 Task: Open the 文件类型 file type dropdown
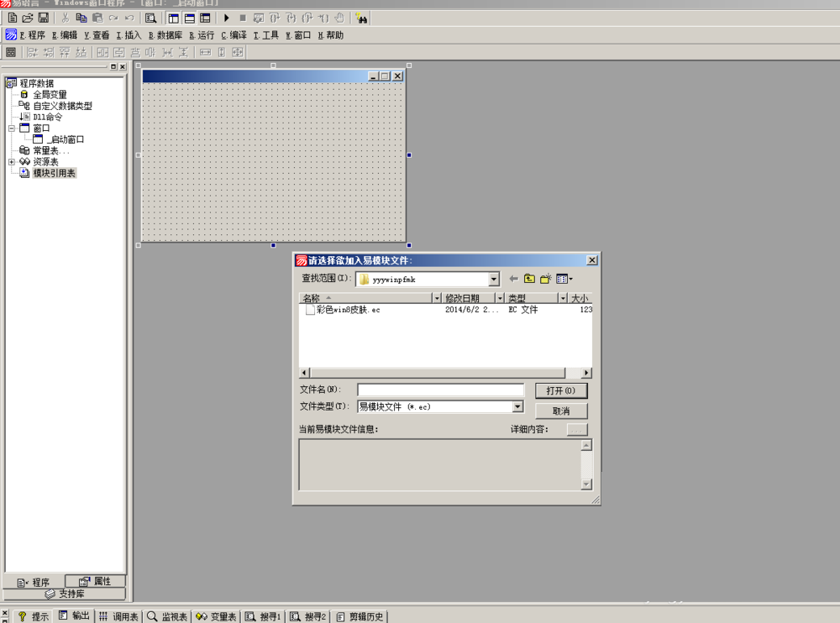[517, 407]
